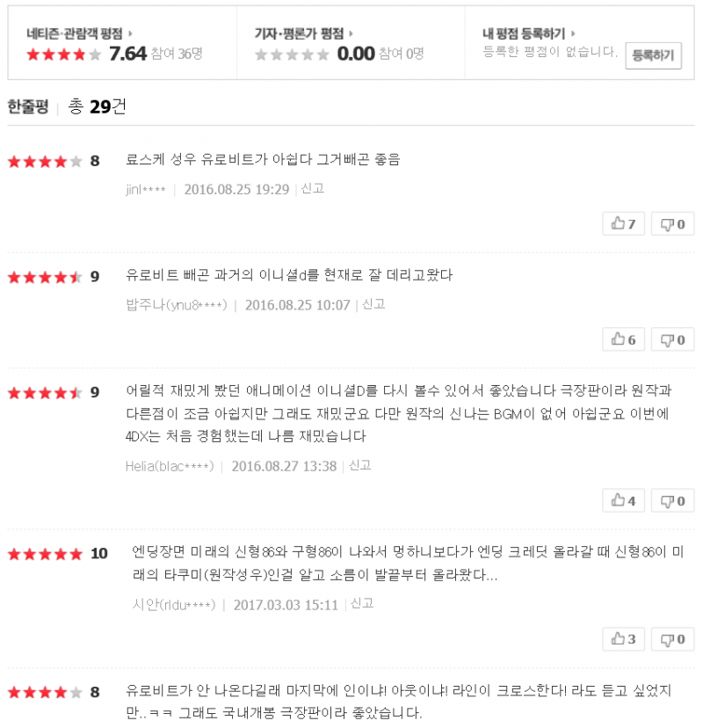
Task: Open reviewer Helia(blac****) profile name
Action: click(170, 466)
